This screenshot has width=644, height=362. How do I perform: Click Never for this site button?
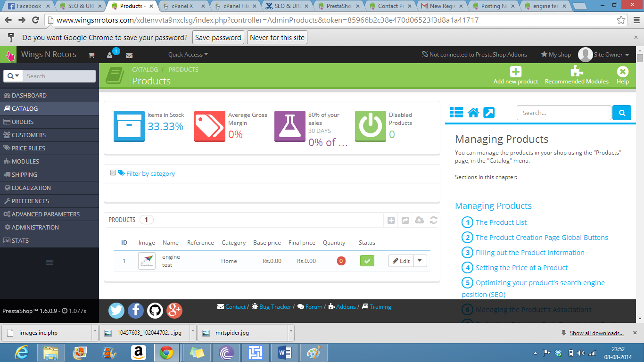(277, 38)
